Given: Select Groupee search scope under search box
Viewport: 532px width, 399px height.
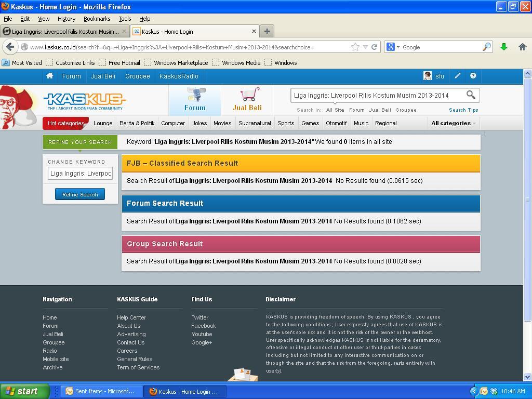Looking at the screenshot, I should tap(406, 110).
